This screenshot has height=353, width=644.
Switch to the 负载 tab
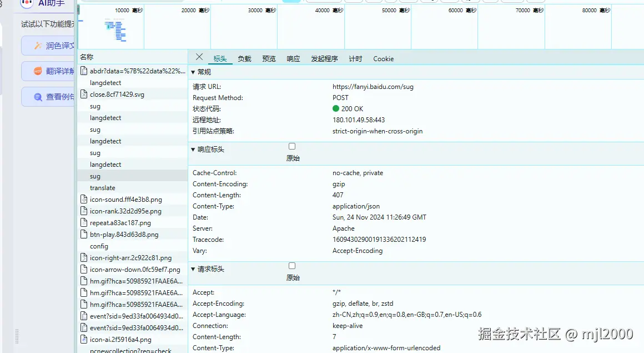pos(244,59)
